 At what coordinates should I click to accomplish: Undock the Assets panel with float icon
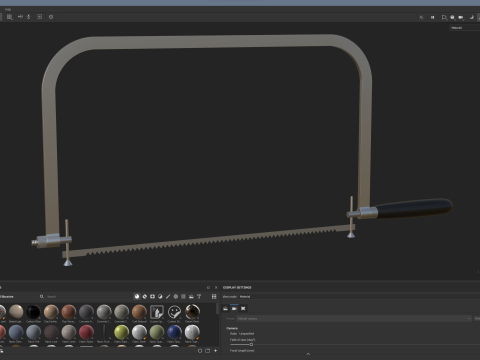tap(209, 287)
